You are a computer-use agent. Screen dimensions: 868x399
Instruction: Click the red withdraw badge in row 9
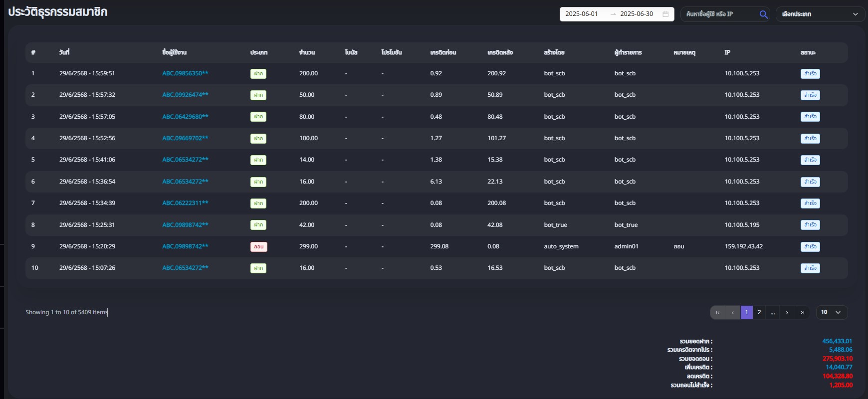tap(258, 247)
